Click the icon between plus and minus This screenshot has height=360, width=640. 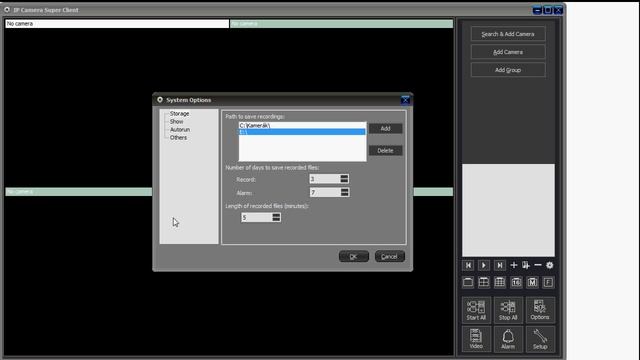coord(526,265)
